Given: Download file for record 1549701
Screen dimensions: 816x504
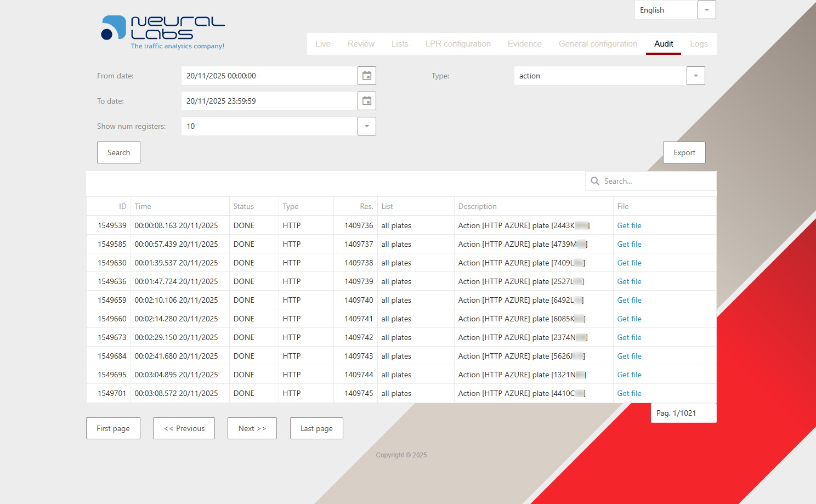Looking at the screenshot, I should tap(629, 393).
